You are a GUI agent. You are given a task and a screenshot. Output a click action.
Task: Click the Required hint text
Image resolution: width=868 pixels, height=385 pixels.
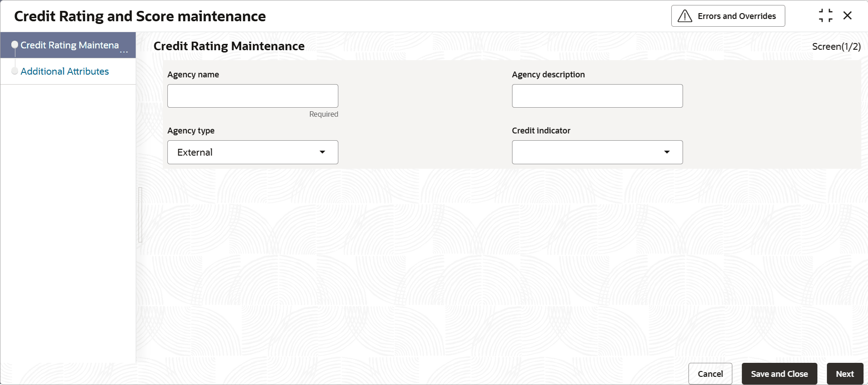323,114
